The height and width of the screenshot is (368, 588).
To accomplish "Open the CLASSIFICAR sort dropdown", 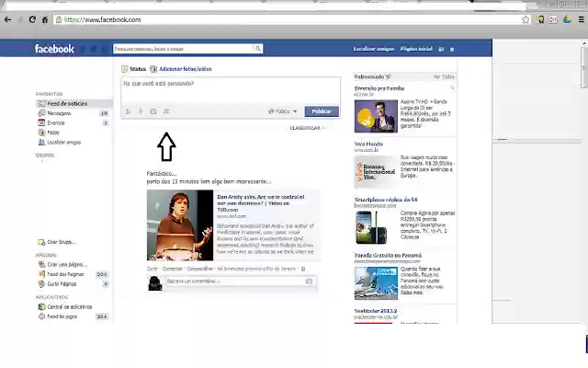I will click(307, 128).
